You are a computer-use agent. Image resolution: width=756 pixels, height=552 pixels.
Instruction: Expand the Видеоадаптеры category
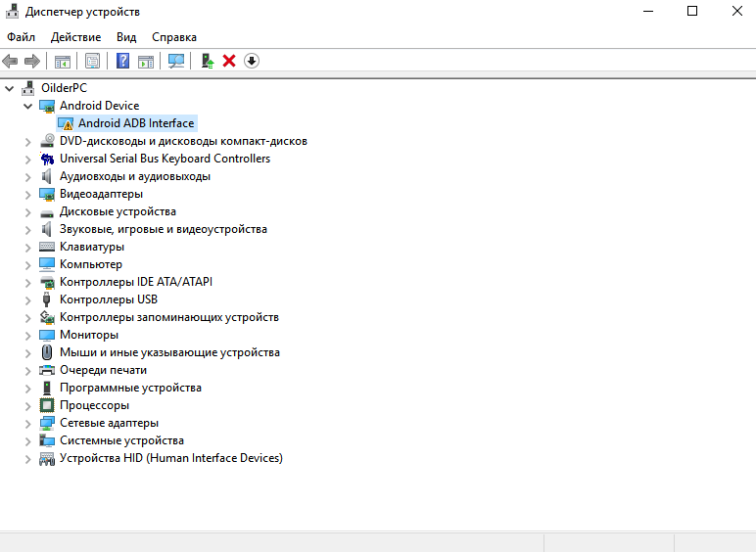click(x=28, y=195)
